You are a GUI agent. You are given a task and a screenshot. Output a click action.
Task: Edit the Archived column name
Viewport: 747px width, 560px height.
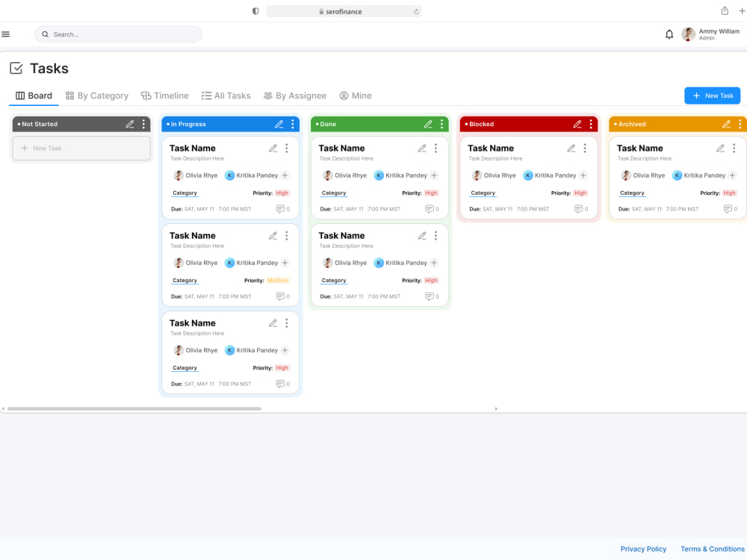[727, 124]
